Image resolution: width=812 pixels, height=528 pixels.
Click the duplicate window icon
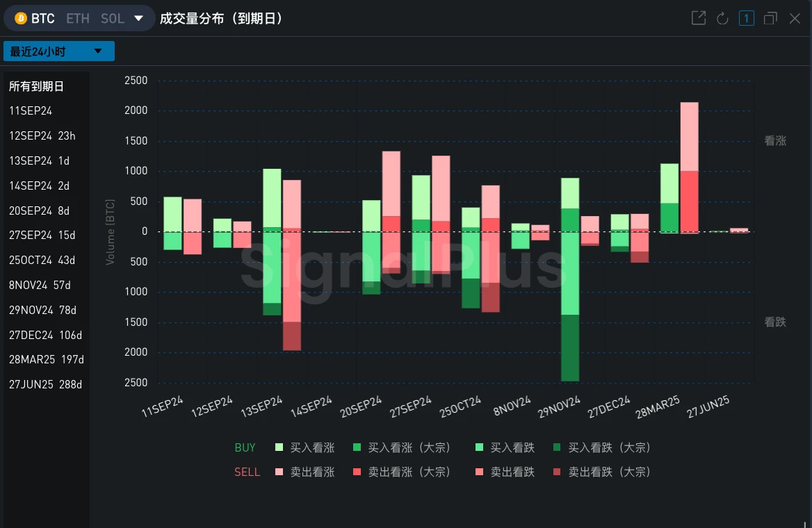[770, 19]
